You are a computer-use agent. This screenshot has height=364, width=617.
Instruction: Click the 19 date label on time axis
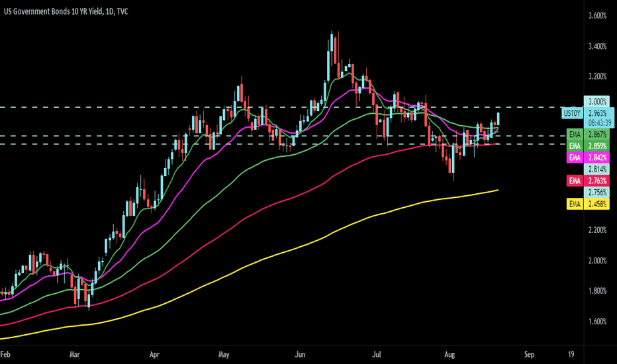(571, 355)
